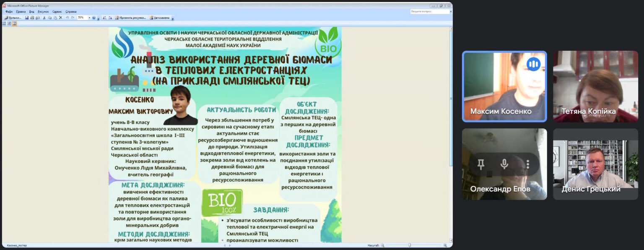Click the zoom in magnifier in status bar
The image size is (644, 250).
coord(445,245)
